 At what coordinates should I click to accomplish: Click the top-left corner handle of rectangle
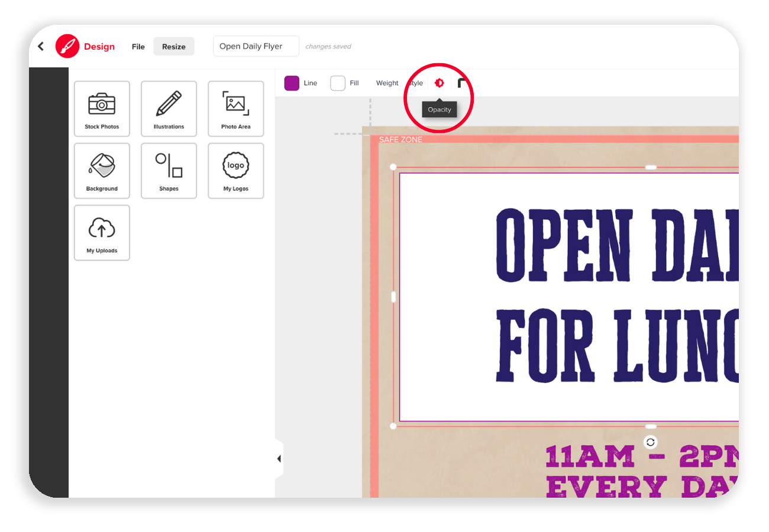click(x=393, y=167)
